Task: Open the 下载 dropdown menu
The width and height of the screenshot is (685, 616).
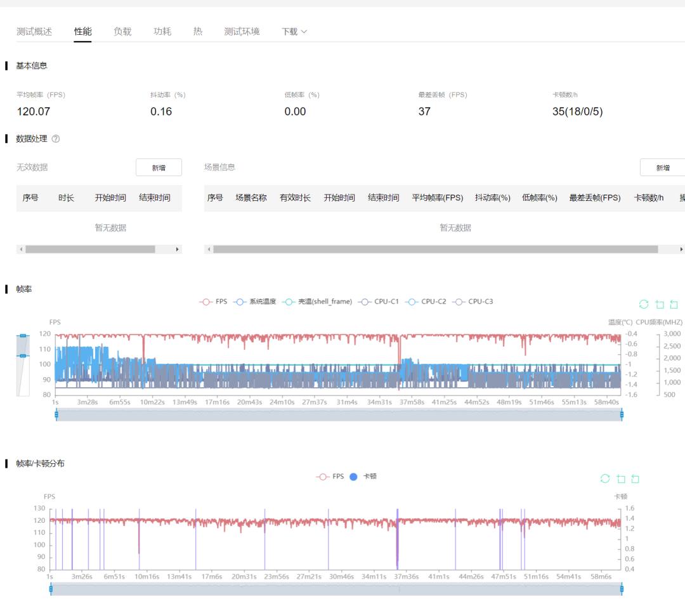Action: click(x=294, y=32)
